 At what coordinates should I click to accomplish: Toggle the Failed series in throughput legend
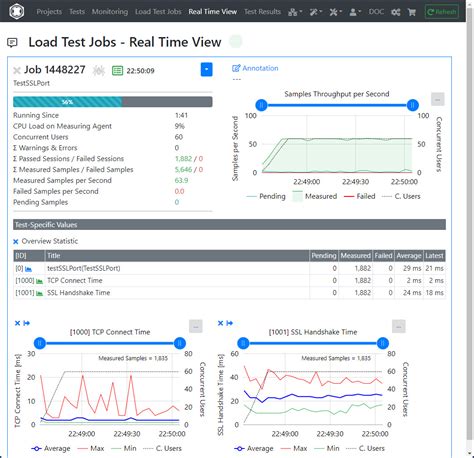pos(360,196)
